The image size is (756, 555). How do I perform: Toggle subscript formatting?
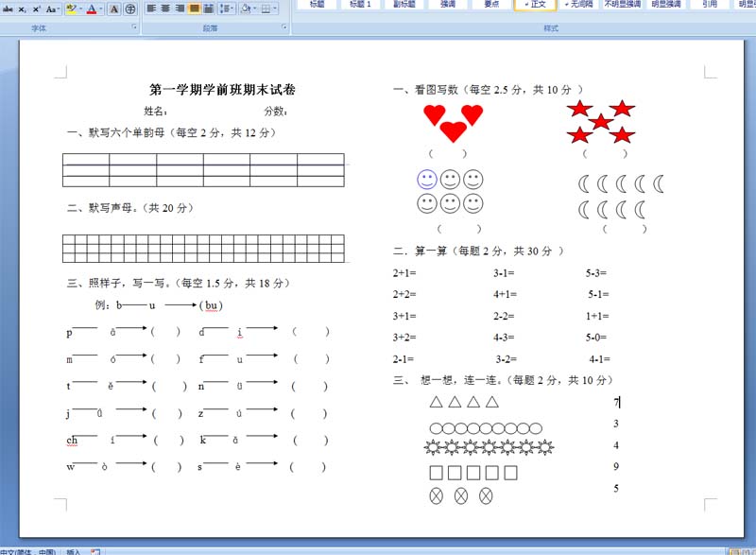[x=22, y=9]
